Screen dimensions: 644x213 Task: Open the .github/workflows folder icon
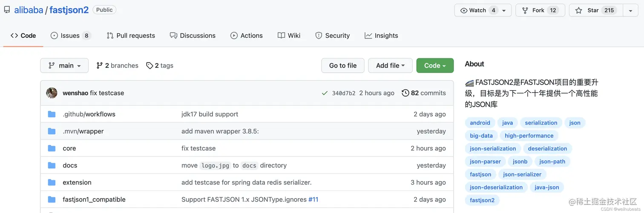pos(52,114)
